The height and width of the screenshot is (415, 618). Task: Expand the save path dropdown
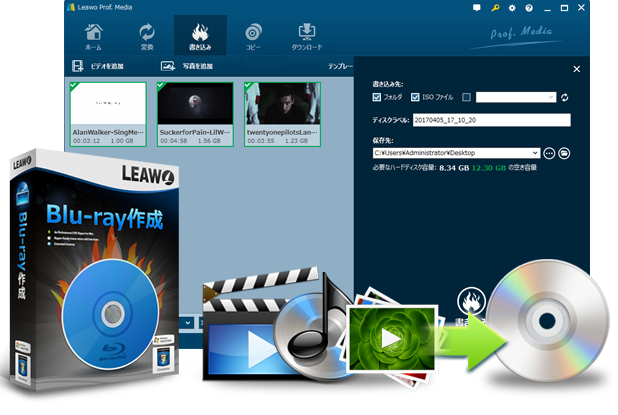point(535,153)
